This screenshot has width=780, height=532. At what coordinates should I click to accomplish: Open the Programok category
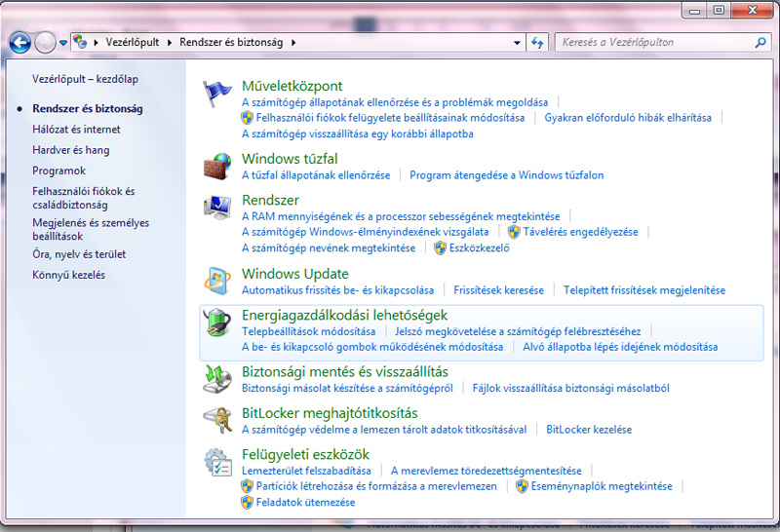click(58, 171)
